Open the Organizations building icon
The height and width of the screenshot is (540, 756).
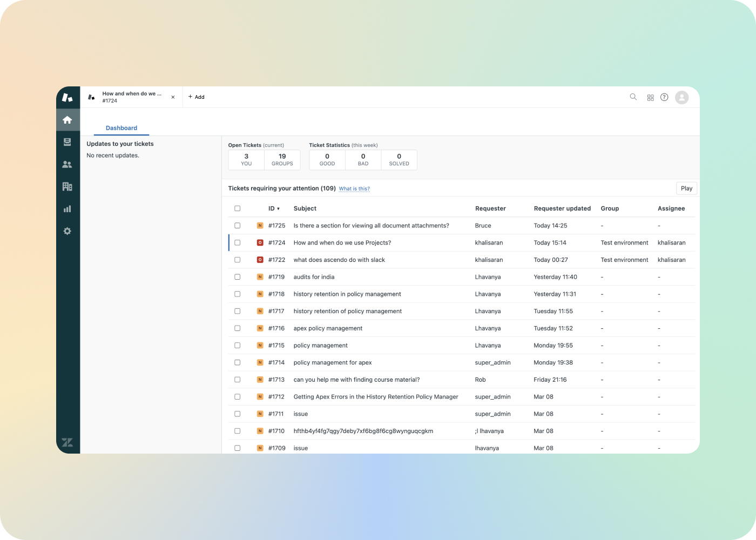(x=67, y=186)
